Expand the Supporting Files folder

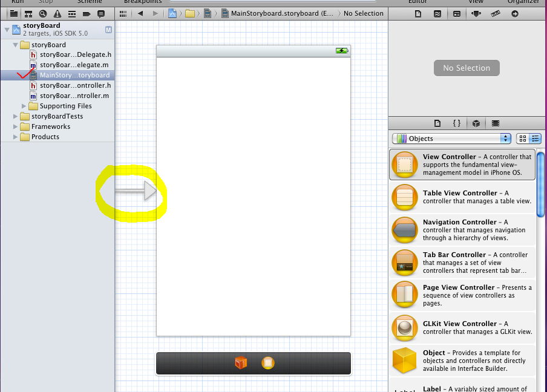[24, 106]
